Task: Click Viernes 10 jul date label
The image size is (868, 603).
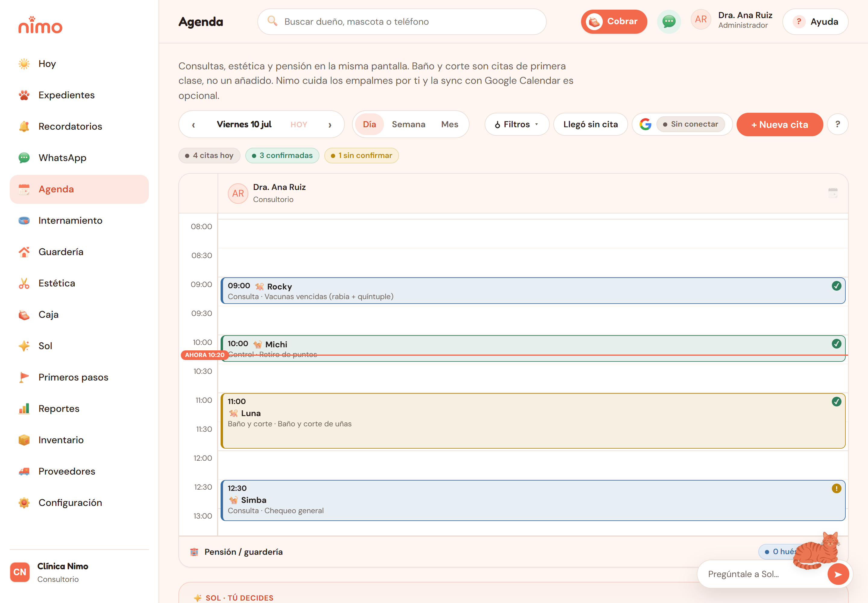Action: [244, 124]
